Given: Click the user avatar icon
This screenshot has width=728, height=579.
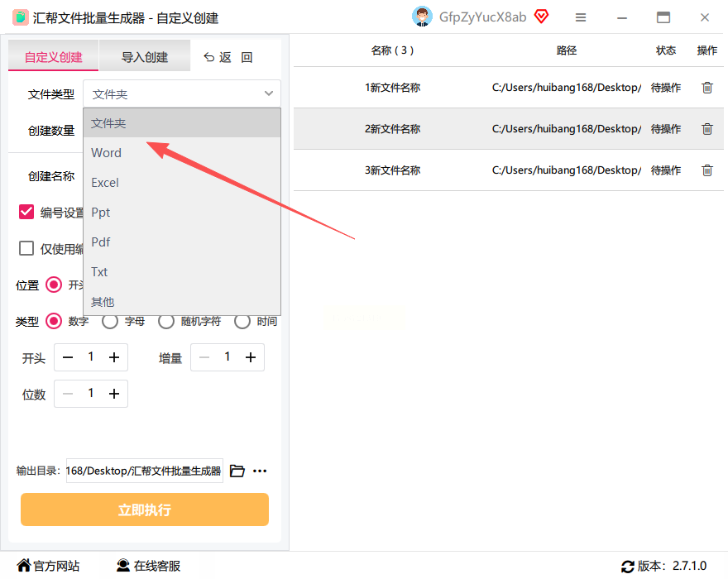Looking at the screenshot, I should tap(422, 17).
